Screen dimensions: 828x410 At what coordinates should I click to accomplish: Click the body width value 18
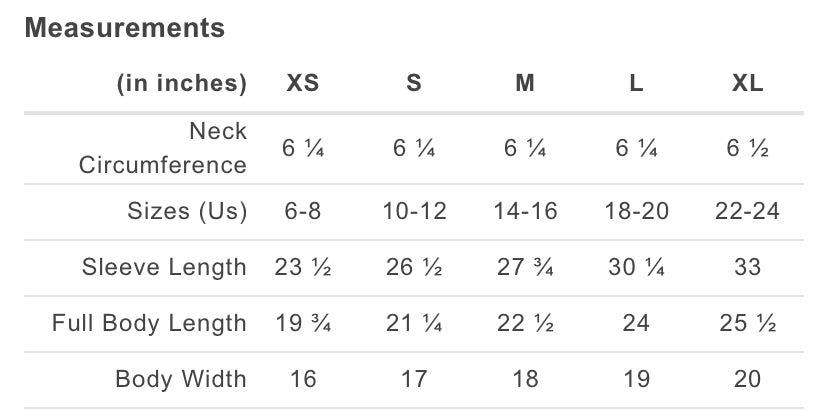[x=525, y=380]
